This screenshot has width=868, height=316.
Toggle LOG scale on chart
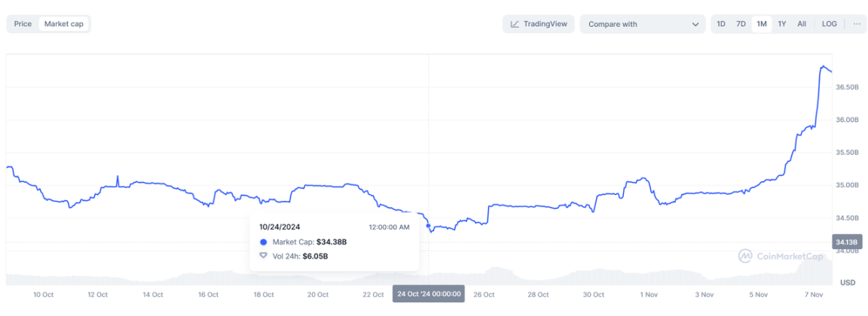point(829,24)
